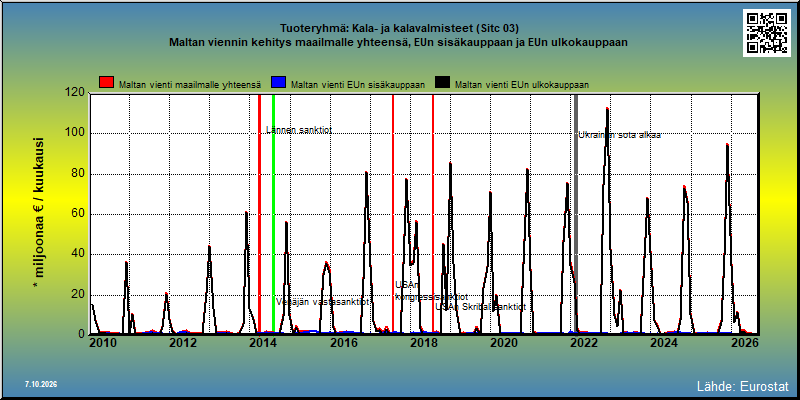
Task: Click the x-axis label 2020
Action: pos(504,343)
